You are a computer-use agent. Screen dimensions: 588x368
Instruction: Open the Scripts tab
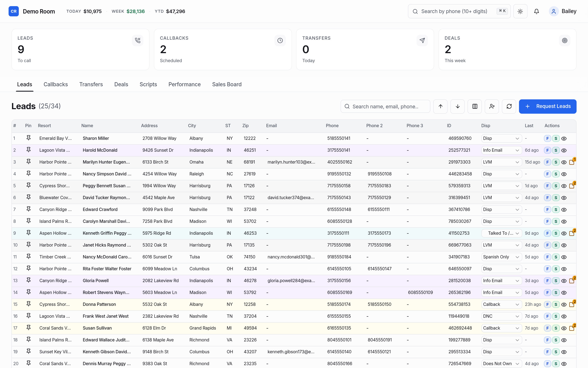click(148, 84)
